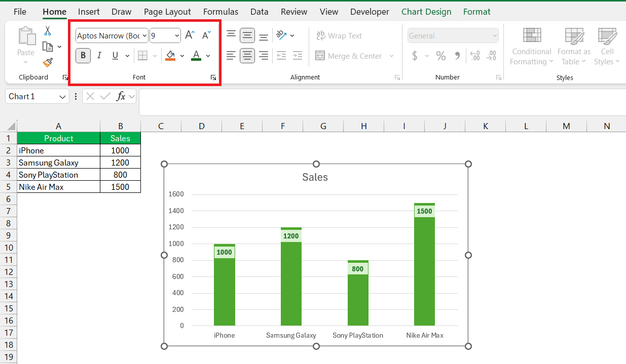Viewport: 626px width, 364px height.
Task: Open the Font Color dropdown arrow
Action: pos(208,56)
